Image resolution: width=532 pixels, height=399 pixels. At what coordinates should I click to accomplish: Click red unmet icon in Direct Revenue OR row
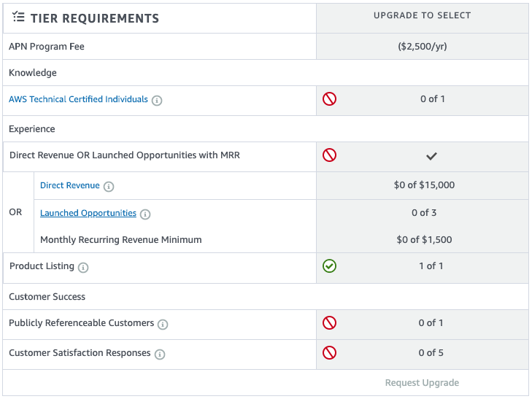pyautogui.click(x=329, y=155)
